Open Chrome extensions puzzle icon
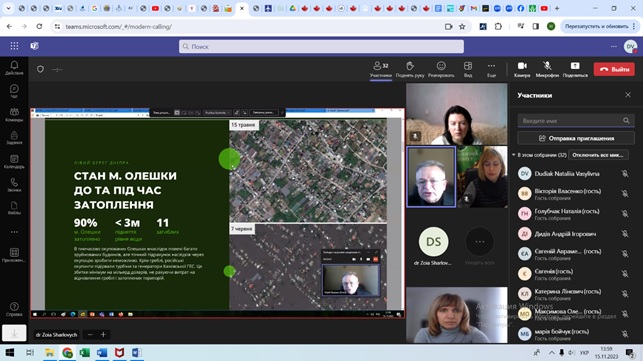The image size is (643, 361). pos(498,26)
